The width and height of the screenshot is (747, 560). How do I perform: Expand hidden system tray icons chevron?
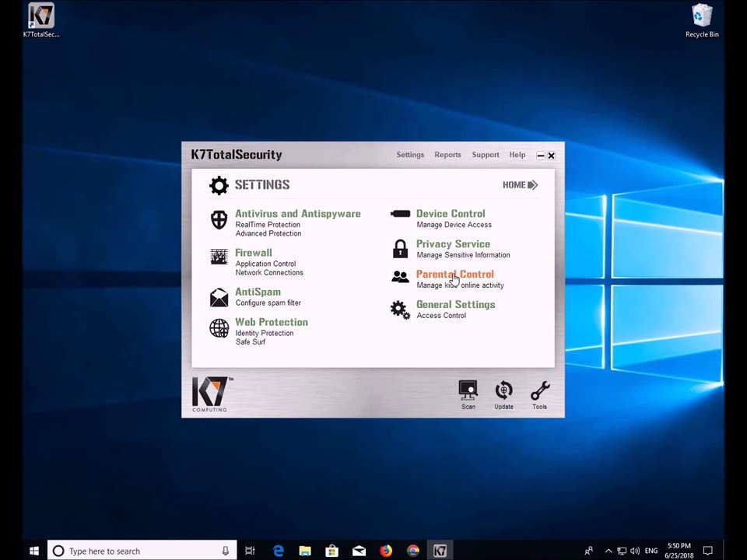(x=608, y=551)
